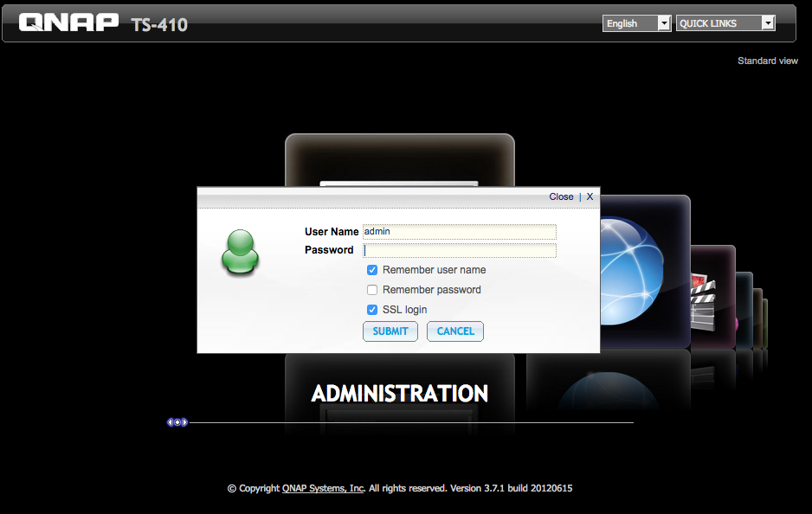Expand the QUICK LINKS dropdown
Image resolution: width=812 pixels, height=514 pixels.
point(725,23)
